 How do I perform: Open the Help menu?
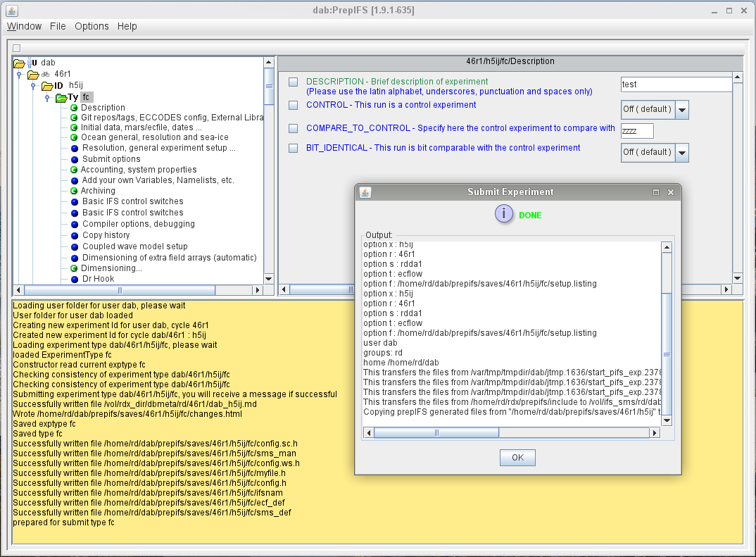pyautogui.click(x=127, y=26)
